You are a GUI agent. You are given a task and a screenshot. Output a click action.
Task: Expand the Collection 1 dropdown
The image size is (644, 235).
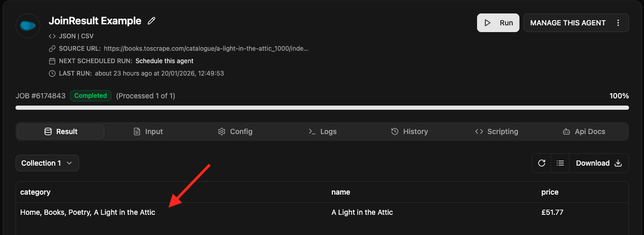47,163
